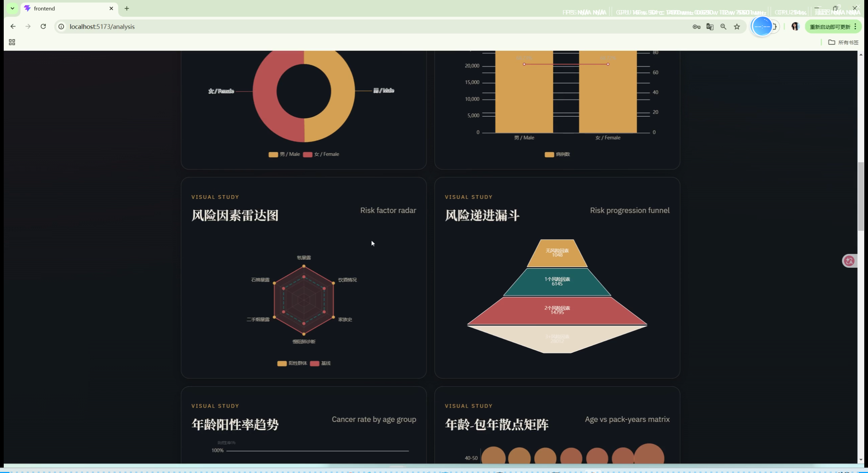Bookmark this page with star icon
This screenshot has width=868, height=473.
click(737, 27)
